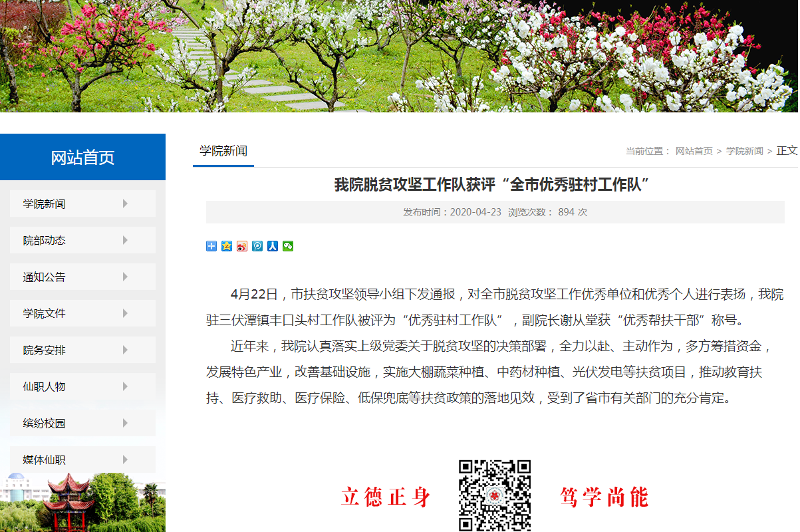
Task: Share article to QZone star icon
Action: coord(227,246)
